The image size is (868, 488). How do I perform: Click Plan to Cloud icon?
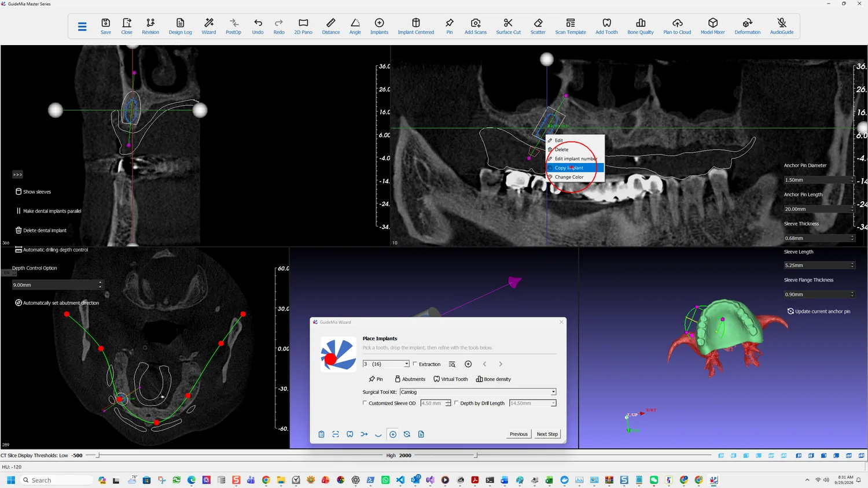pos(677,26)
